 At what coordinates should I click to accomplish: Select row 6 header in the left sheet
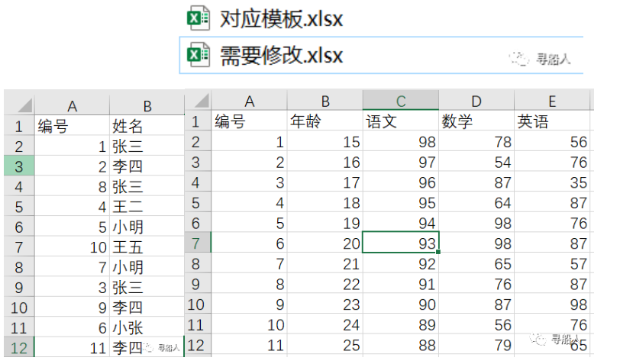[19, 227]
